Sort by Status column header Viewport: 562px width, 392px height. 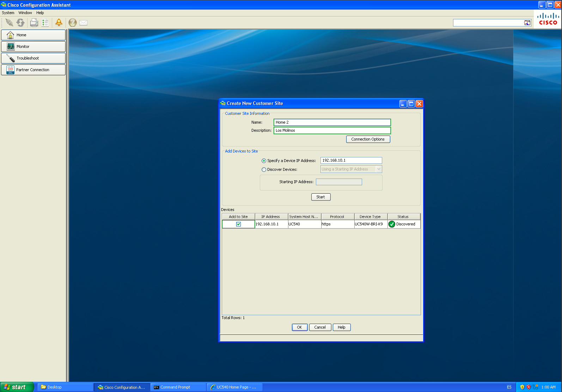point(403,217)
